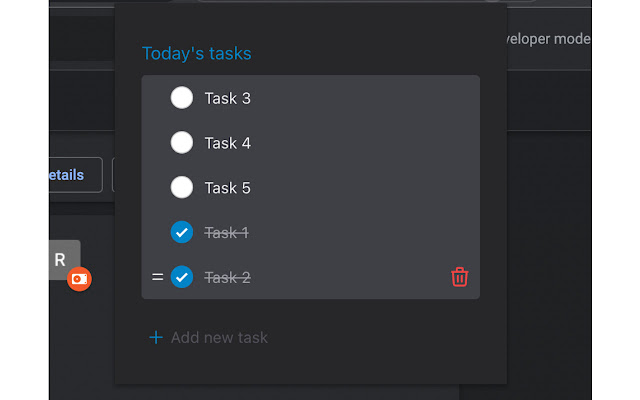Uncheck the completed Task 1

point(182,232)
